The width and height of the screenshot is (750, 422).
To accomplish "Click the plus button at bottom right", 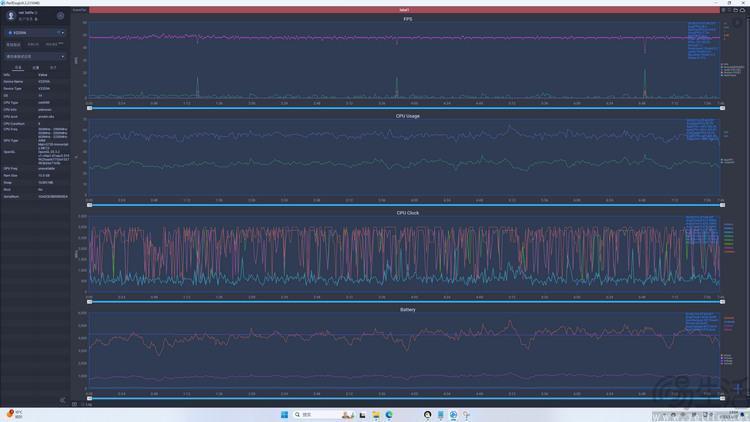I will click(739, 388).
